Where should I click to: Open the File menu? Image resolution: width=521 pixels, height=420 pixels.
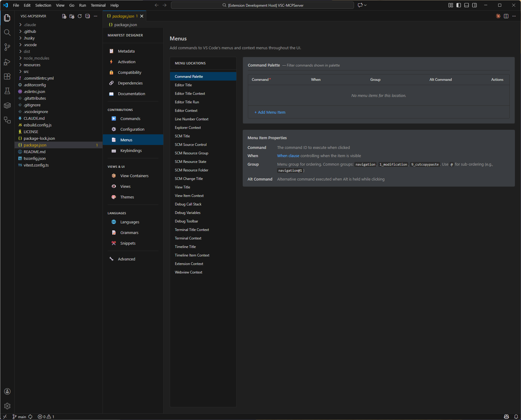click(16, 5)
